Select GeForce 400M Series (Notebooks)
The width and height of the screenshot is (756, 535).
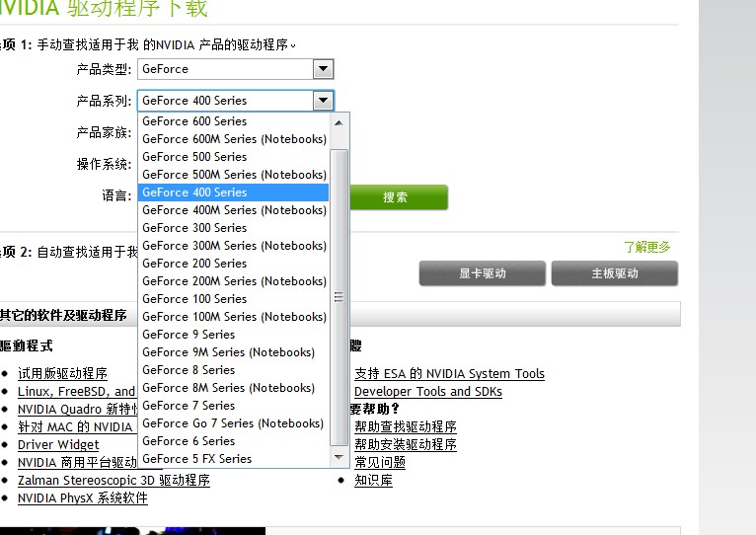coord(233,210)
